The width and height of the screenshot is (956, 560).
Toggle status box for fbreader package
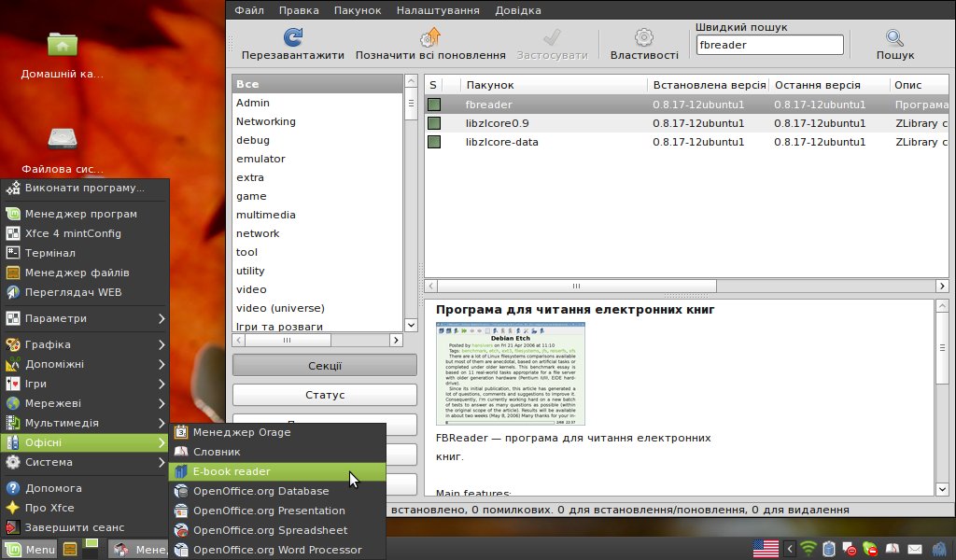pos(434,105)
